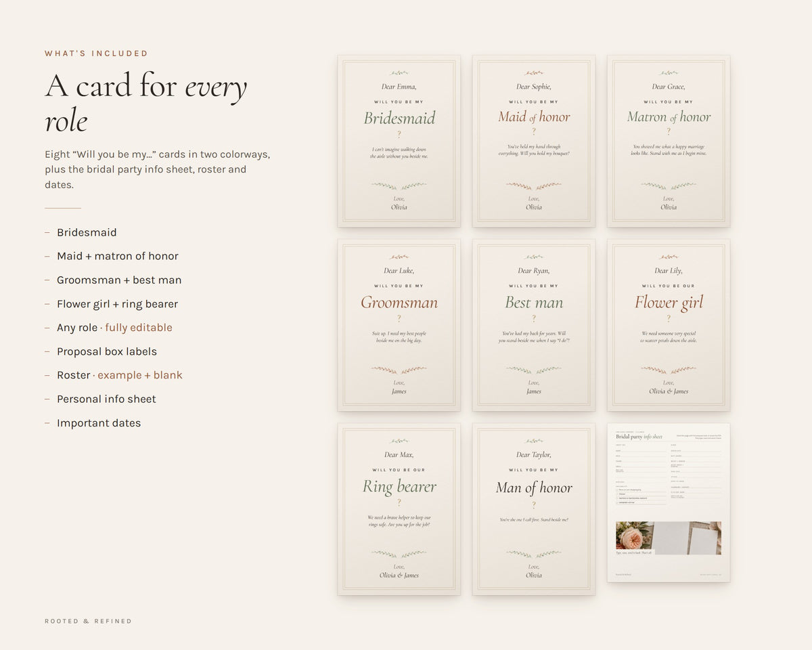Click the description paragraph about eight cards
Screen dimensions: 812x650
pos(157,169)
